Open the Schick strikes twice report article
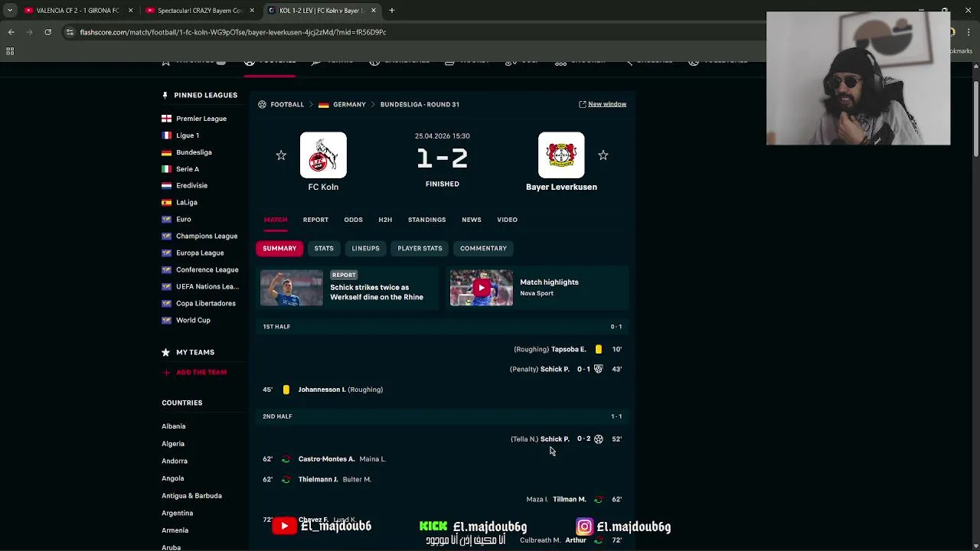The width and height of the screenshot is (980, 551). [377, 292]
